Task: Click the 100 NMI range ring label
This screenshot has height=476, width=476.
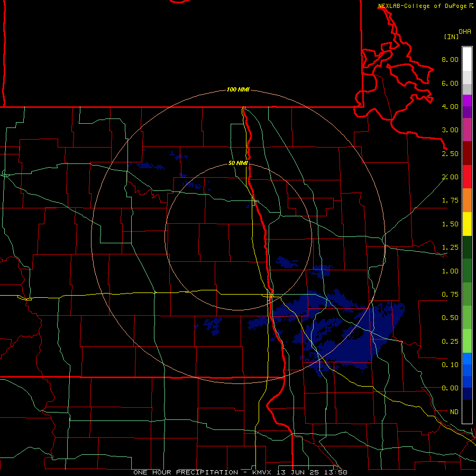Action: click(238, 89)
